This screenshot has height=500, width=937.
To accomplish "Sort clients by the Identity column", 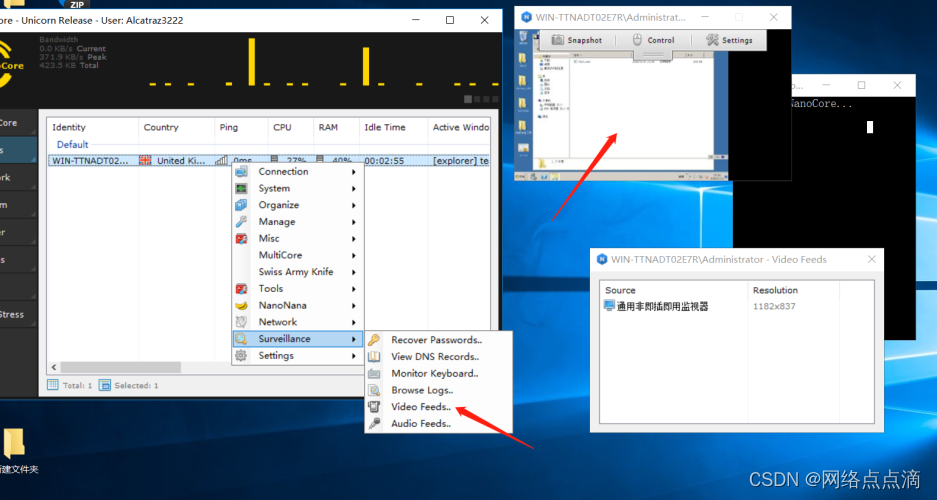I will coord(93,127).
